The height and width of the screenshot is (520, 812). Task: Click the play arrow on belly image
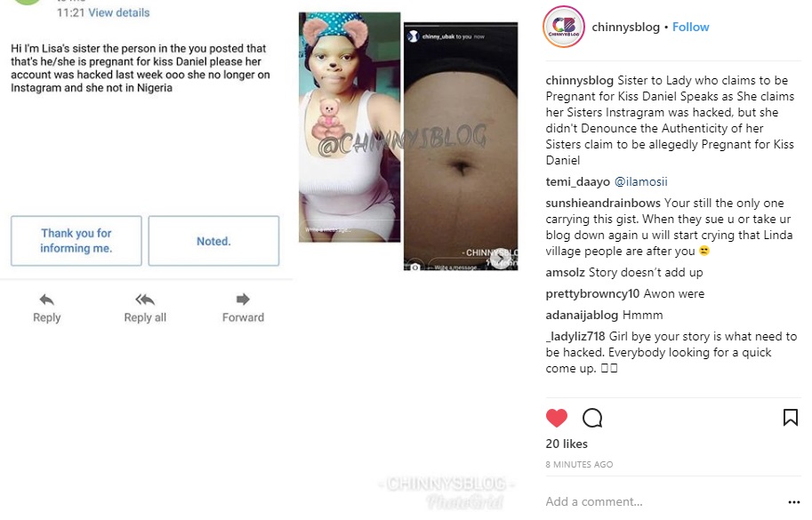tap(500, 258)
